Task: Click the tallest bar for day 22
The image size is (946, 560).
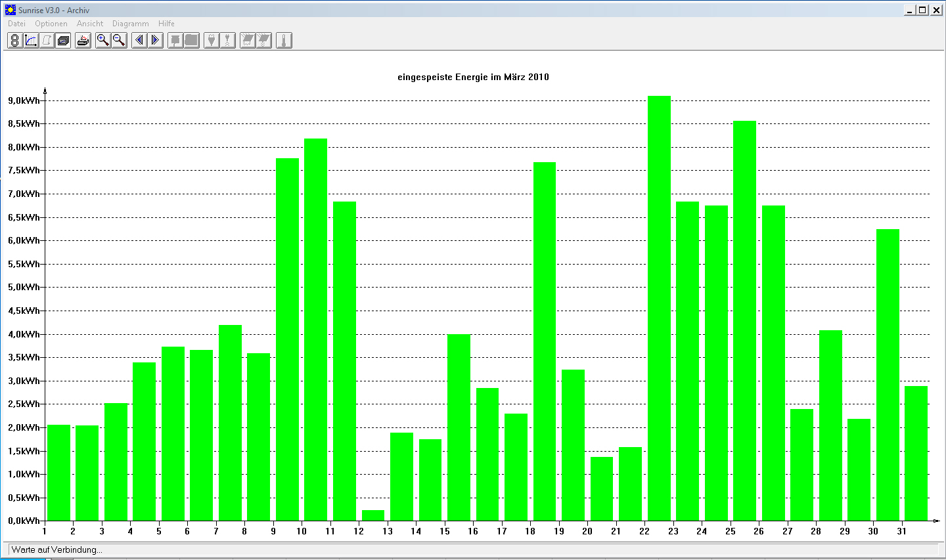Action: point(659,308)
